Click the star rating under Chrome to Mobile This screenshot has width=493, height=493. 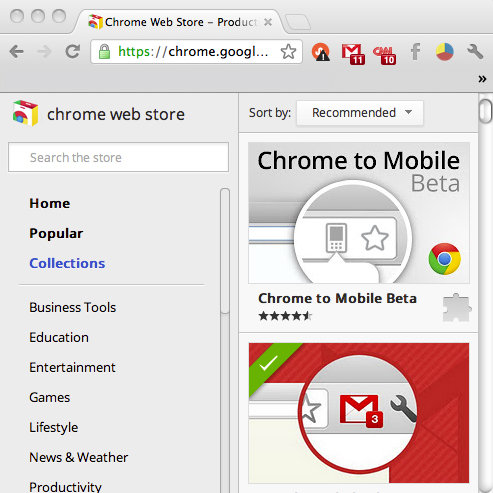click(x=285, y=316)
